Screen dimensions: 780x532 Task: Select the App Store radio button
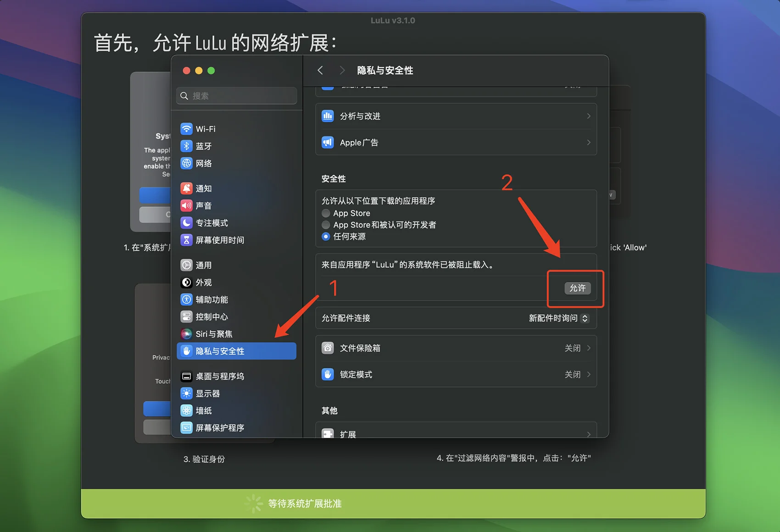pos(326,213)
